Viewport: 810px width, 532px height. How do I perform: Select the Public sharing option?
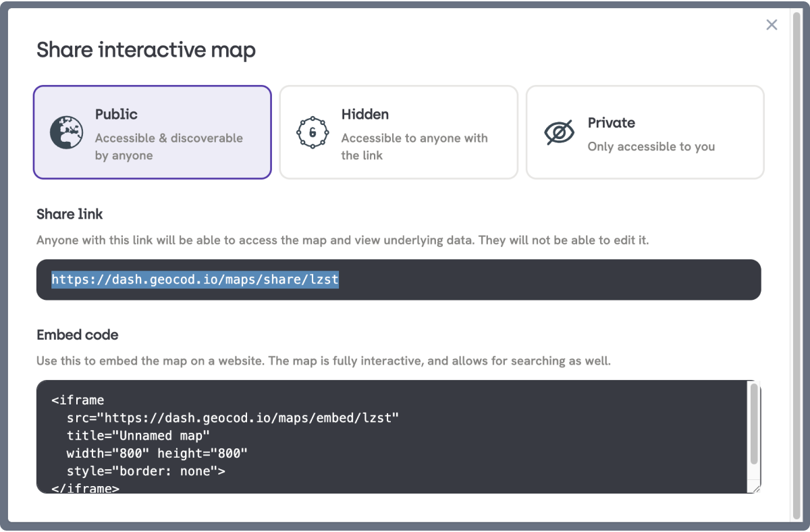tap(153, 132)
